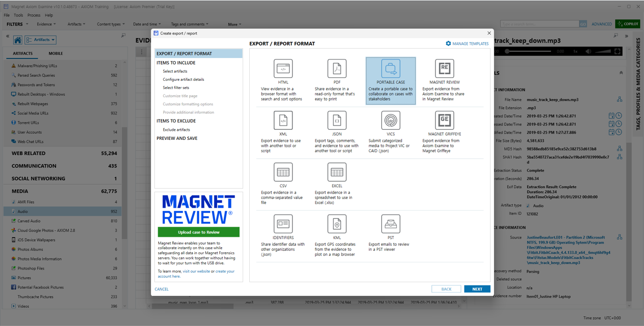Viewport: 644px width, 326px height.
Task: Click the audio playback seek slider
Action: point(528,51)
